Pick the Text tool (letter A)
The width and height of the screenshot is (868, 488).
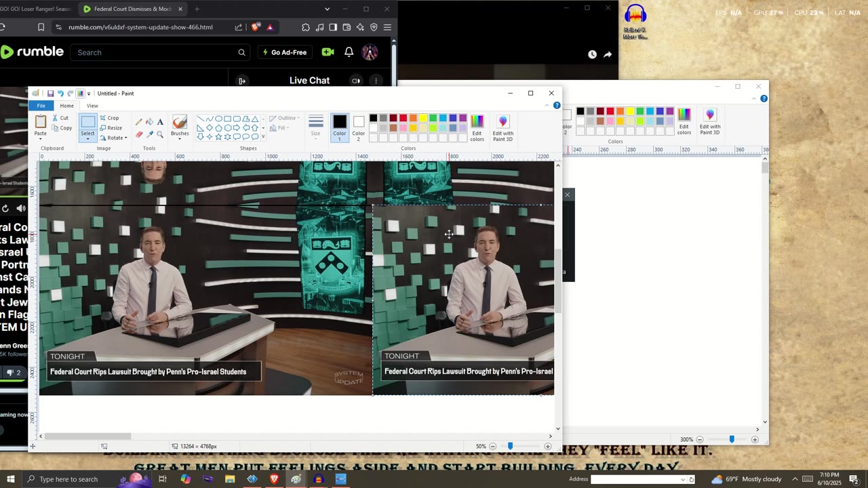tap(160, 122)
